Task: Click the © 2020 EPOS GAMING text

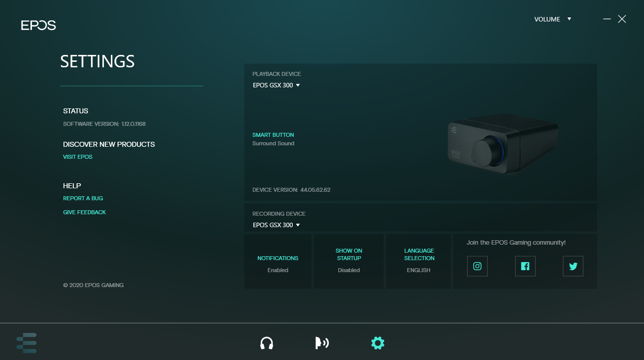Action: tap(93, 285)
